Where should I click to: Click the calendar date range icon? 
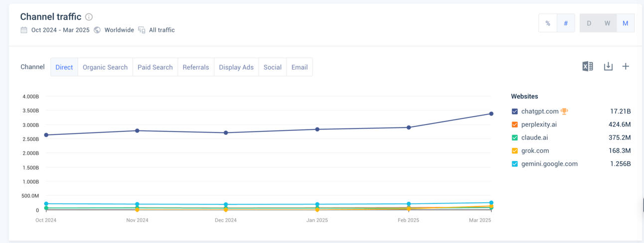click(x=24, y=30)
